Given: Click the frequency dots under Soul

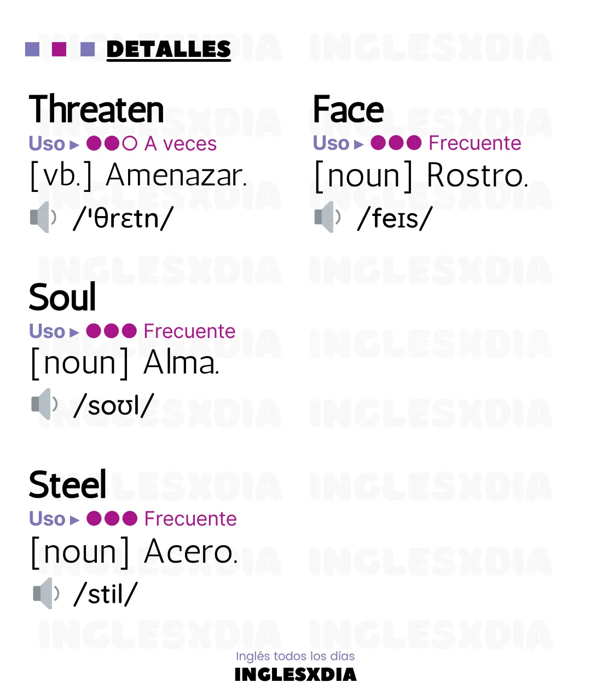Looking at the screenshot, I should (112, 331).
